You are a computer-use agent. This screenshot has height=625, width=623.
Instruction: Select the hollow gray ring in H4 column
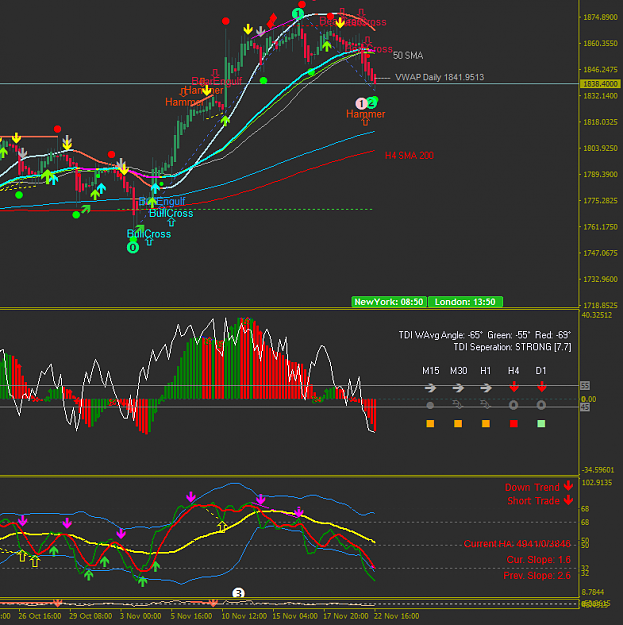click(x=513, y=405)
